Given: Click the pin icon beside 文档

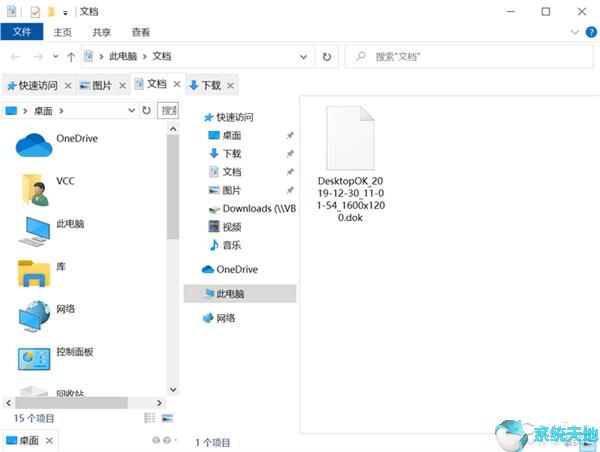Looking at the screenshot, I should (x=290, y=172).
